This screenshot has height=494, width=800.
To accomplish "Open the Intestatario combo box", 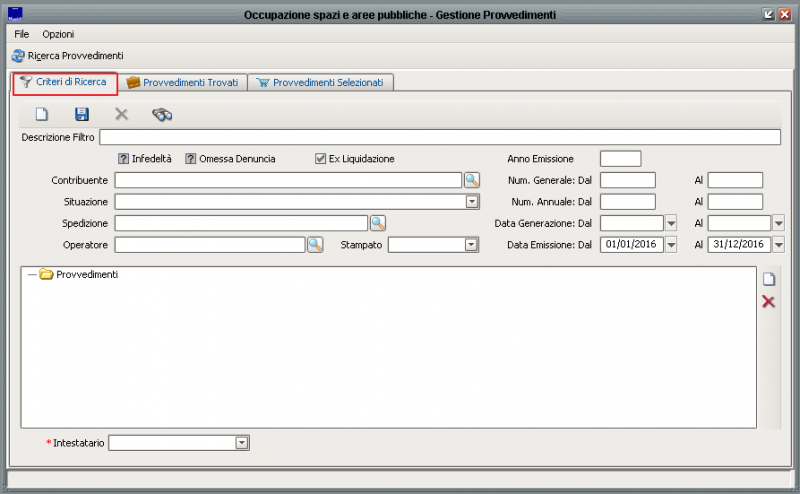I will [x=241, y=442].
